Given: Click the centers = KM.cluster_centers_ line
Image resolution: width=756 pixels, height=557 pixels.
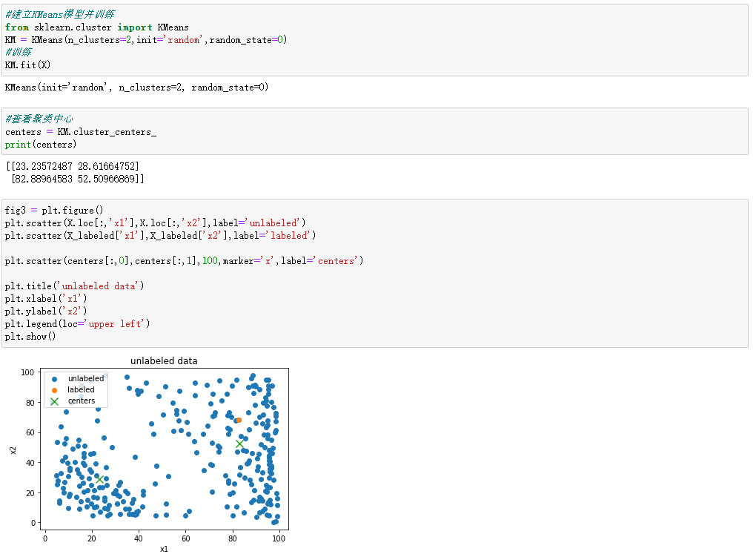Looking at the screenshot, I should click(x=81, y=132).
